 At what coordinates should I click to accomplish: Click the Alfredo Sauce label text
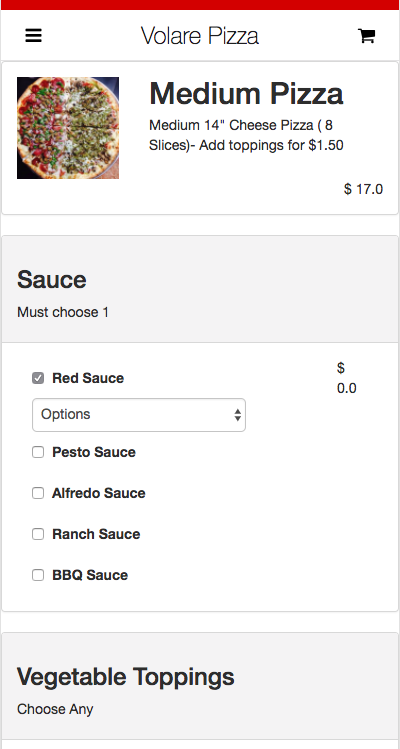click(98, 493)
